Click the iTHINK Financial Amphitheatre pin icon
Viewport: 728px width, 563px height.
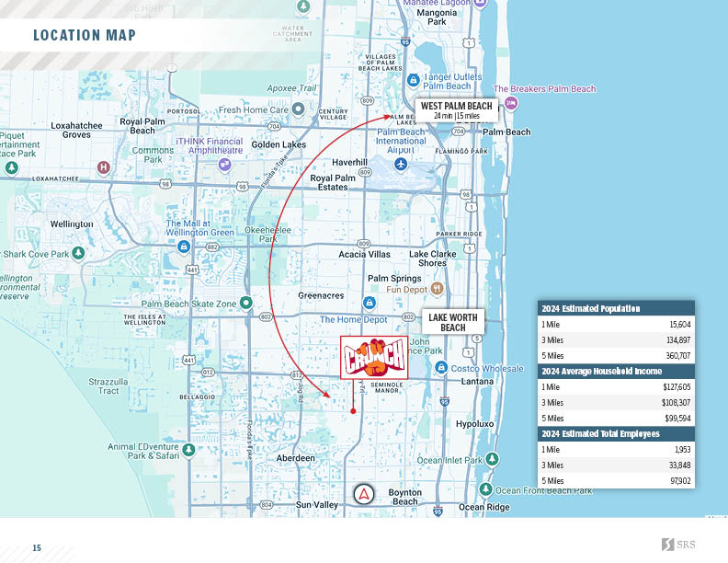[224, 165]
